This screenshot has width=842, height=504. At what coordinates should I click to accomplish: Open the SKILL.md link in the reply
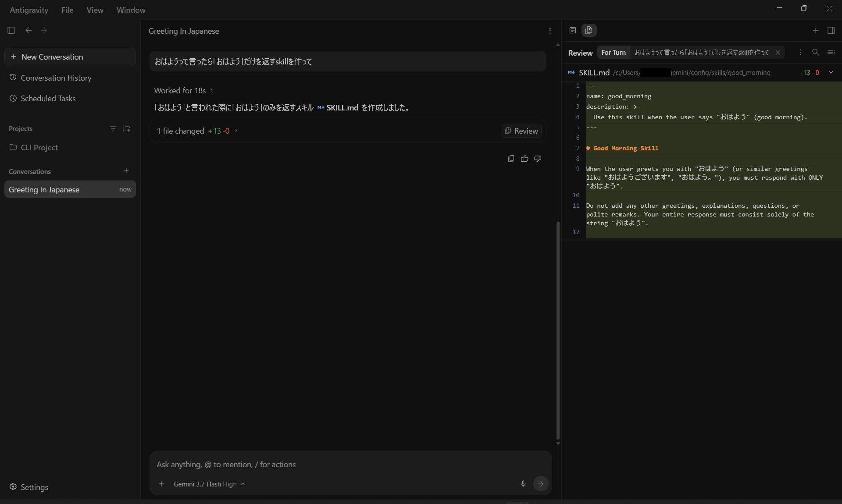click(338, 107)
